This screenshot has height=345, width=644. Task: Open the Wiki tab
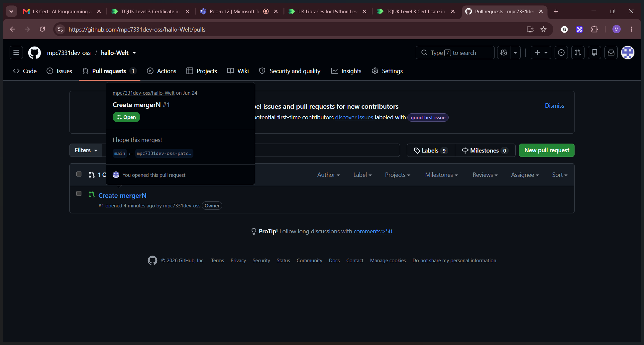pyautogui.click(x=238, y=71)
